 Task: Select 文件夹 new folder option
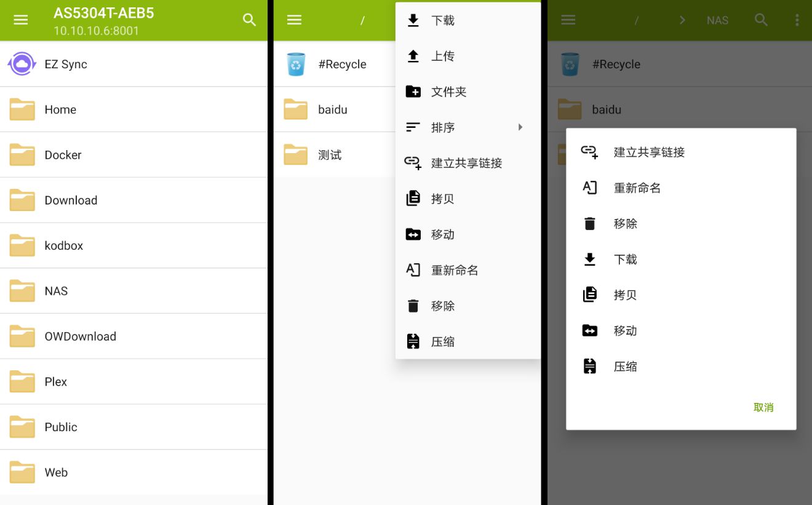click(x=468, y=92)
